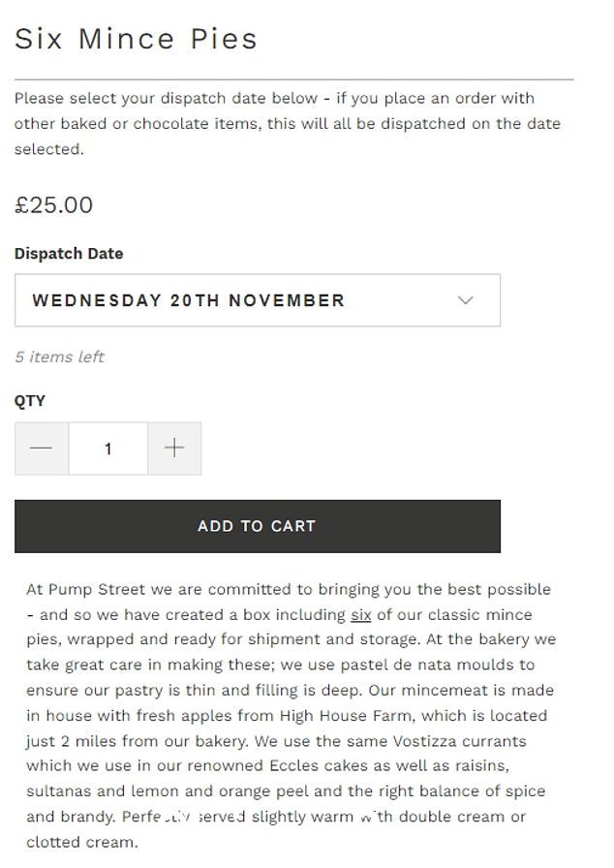
Task: Click the Dispatch Date label
Action: click(x=69, y=254)
